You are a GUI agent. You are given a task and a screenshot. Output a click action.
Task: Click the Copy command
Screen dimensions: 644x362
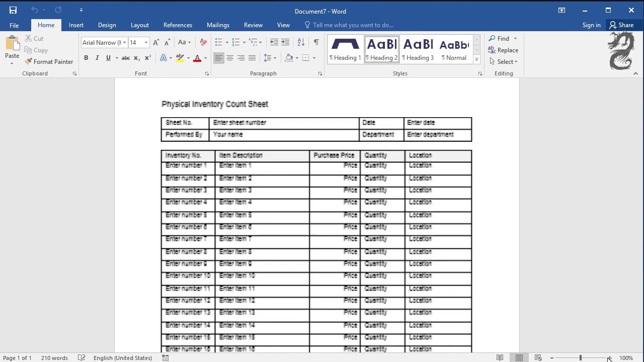[x=36, y=50]
